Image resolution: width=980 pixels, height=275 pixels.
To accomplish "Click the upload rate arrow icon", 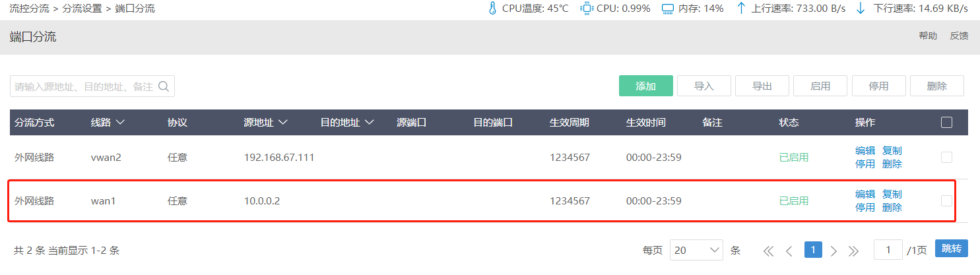I will pos(741,9).
